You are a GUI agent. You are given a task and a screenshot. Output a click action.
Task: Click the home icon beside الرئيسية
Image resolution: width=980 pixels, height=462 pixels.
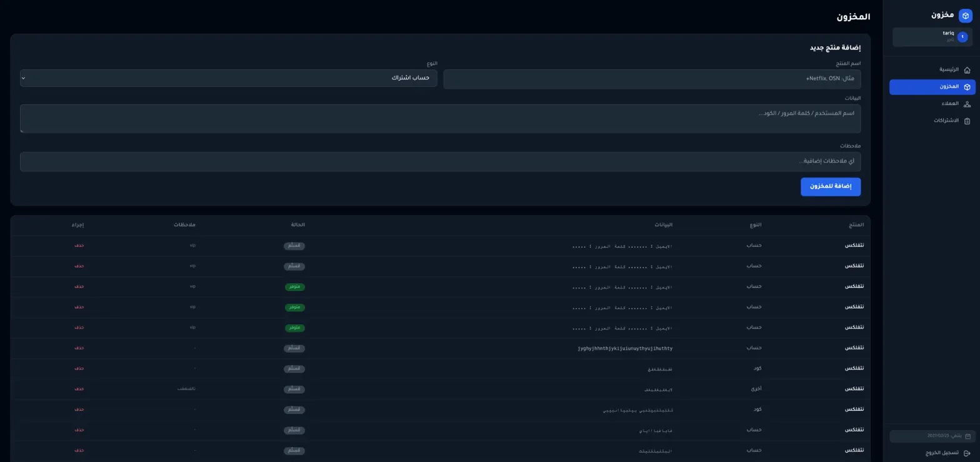tap(967, 70)
